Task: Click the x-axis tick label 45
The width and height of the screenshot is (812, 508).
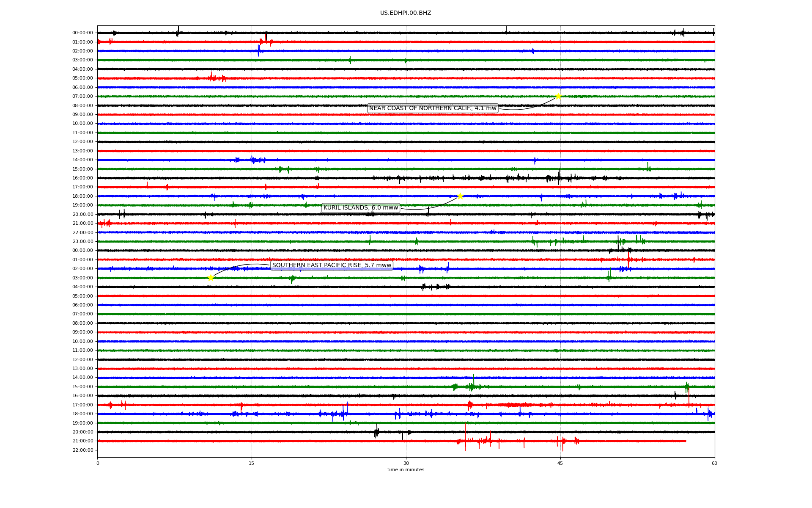Action: click(560, 463)
